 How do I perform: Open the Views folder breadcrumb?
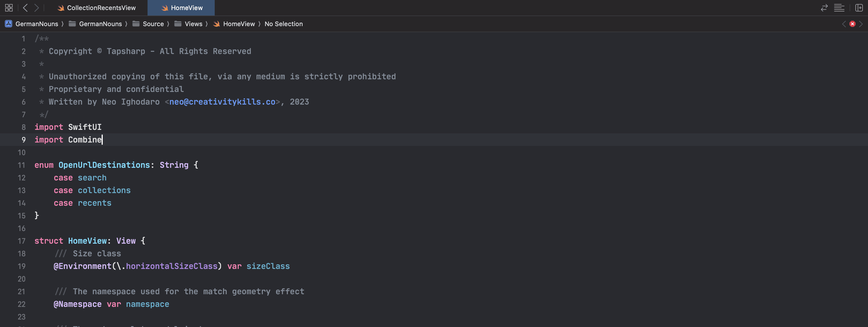(193, 24)
